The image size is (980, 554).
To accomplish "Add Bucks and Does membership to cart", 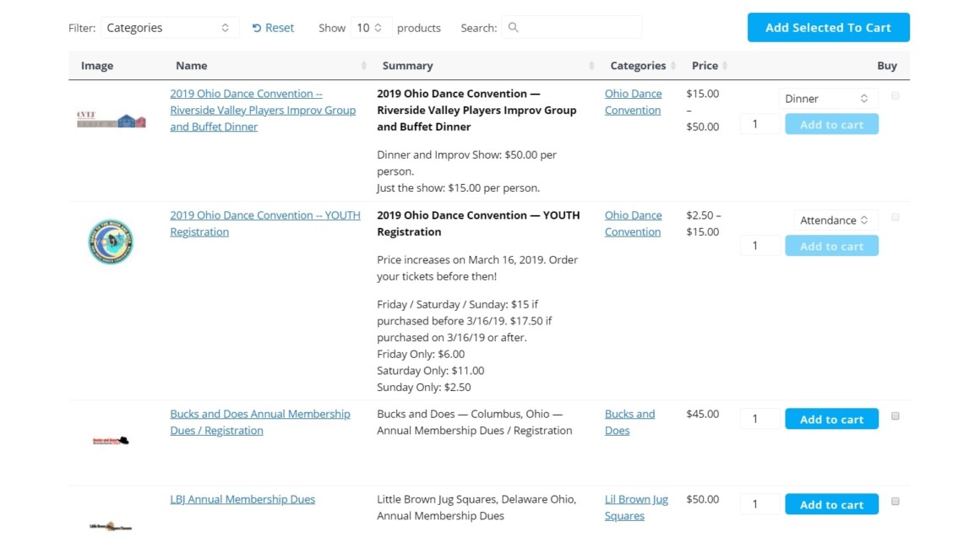I will (x=831, y=418).
